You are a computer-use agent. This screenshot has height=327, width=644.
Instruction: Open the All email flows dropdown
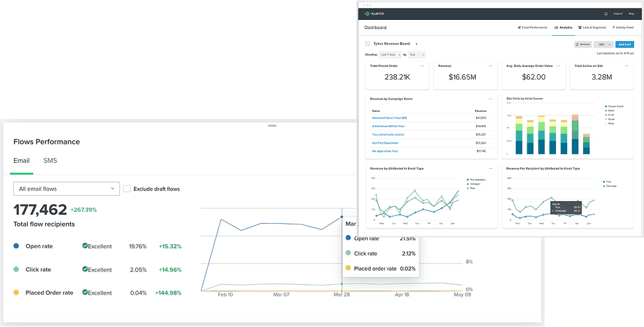click(x=66, y=189)
